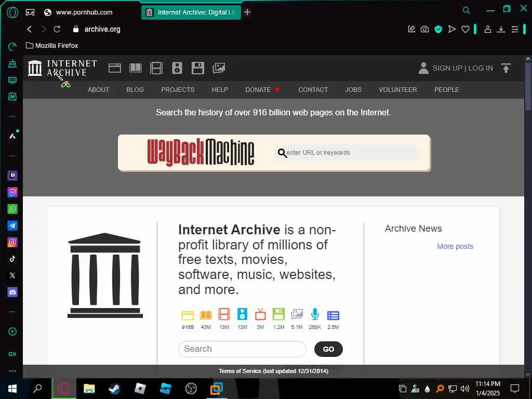Screen dimensions: 532x399
Task: Open the ABOUT menu item
Action: 98,89
